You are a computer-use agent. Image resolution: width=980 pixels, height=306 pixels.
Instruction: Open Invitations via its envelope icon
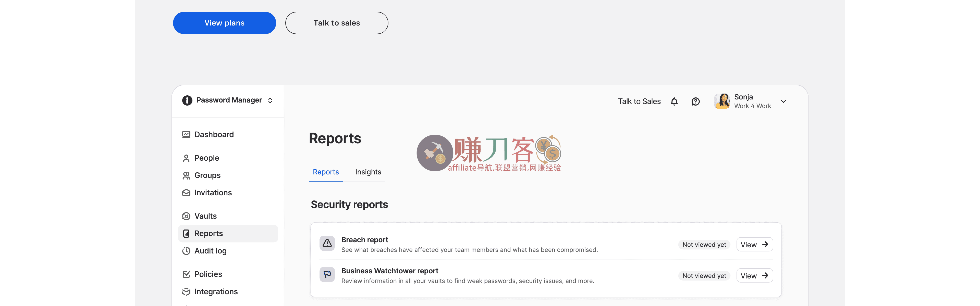click(186, 192)
